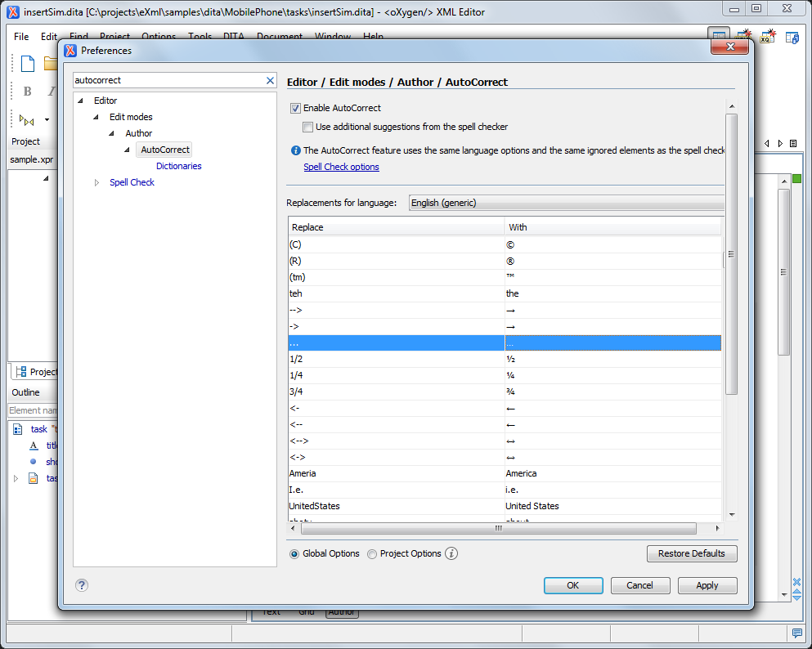Open the Replacements for language dropdown

tap(567, 203)
